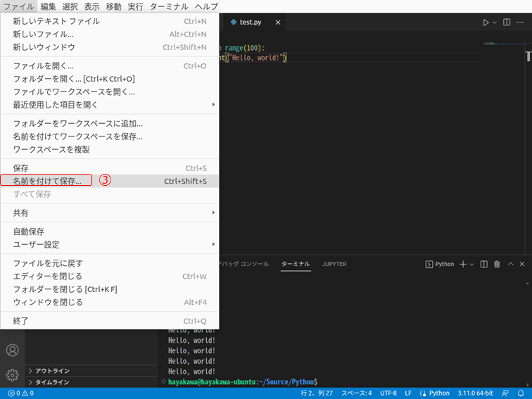Toggle 自動保存 in the File menu

(x=29, y=232)
